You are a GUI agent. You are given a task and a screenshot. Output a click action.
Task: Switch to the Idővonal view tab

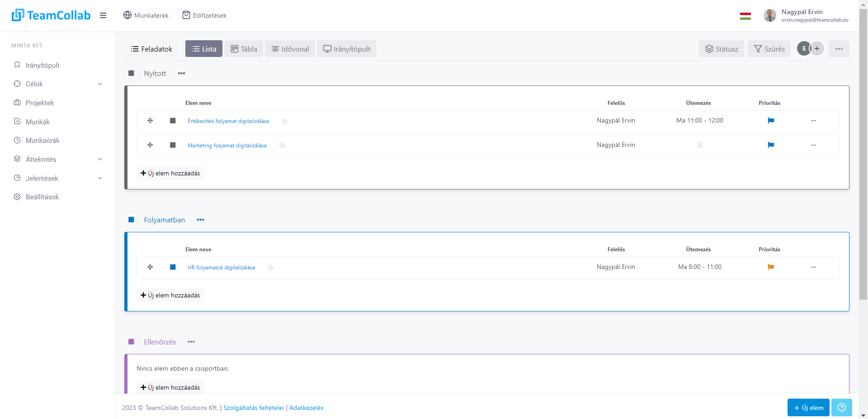pos(290,49)
